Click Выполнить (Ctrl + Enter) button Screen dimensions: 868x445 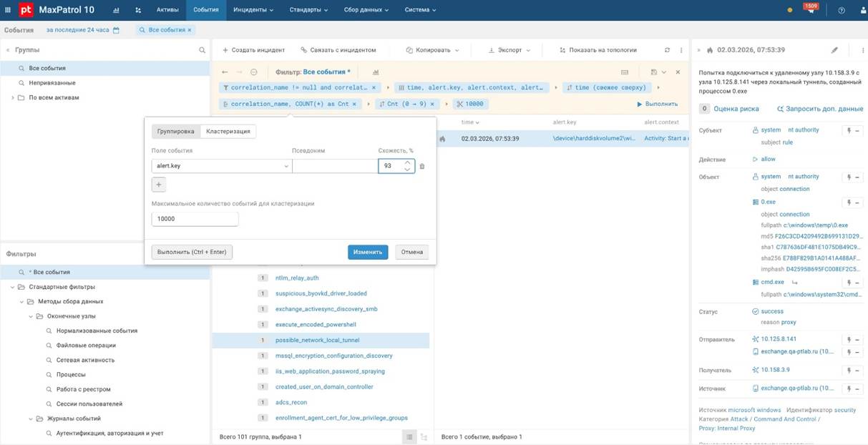click(x=192, y=252)
